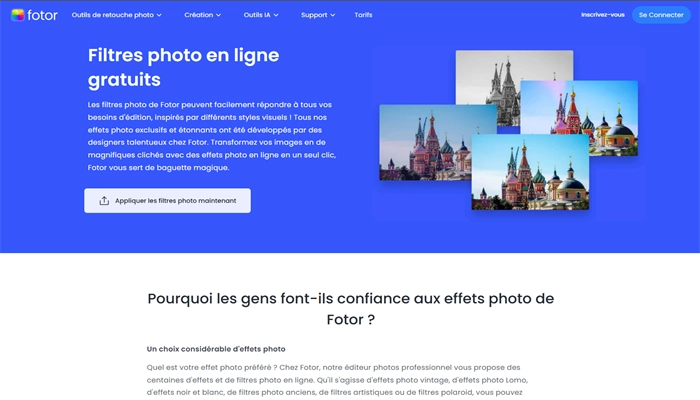Expand the chevron beside Création
Image resolution: width=700 pixels, height=400 pixels.
click(218, 15)
